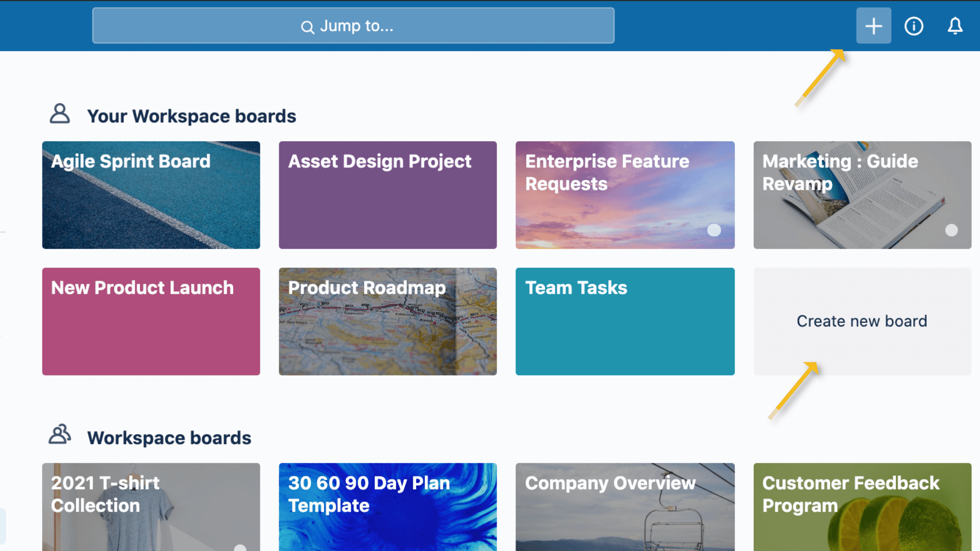Open the Agile Sprint Board

(x=151, y=194)
